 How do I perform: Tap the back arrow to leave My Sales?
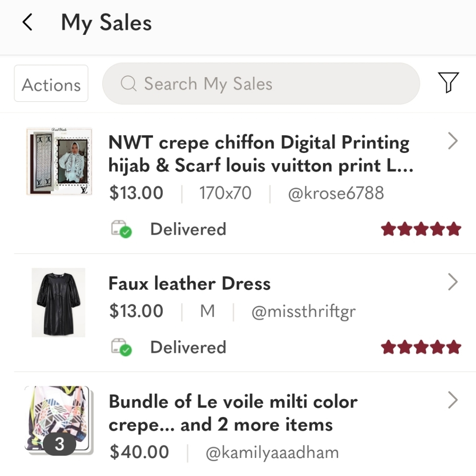click(x=27, y=22)
